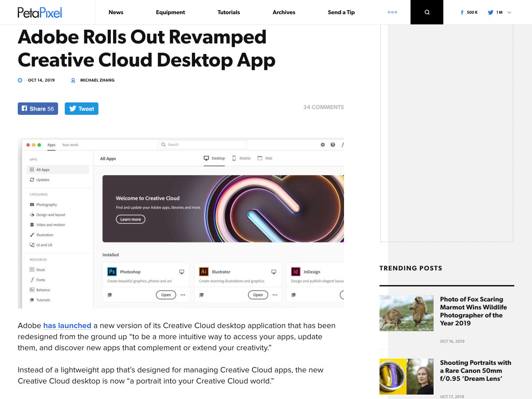532x399 pixels.
Task: Open the Archives page
Action: (x=284, y=12)
